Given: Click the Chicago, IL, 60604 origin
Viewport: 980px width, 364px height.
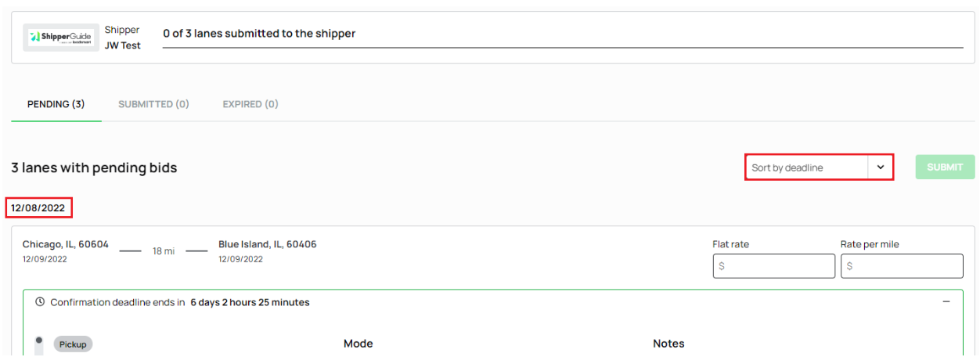Looking at the screenshot, I should pyautogui.click(x=65, y=244).
